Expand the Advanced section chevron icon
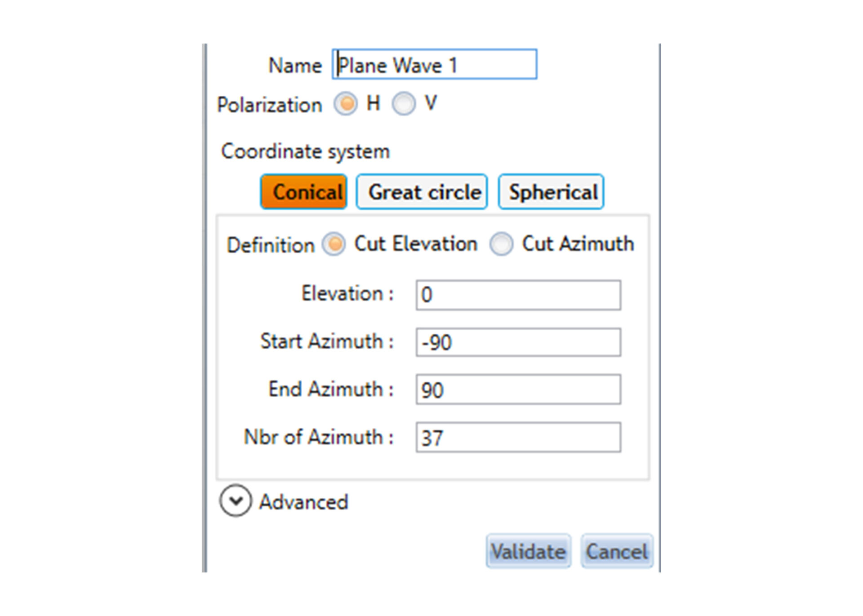 click(x=236, y=501)
